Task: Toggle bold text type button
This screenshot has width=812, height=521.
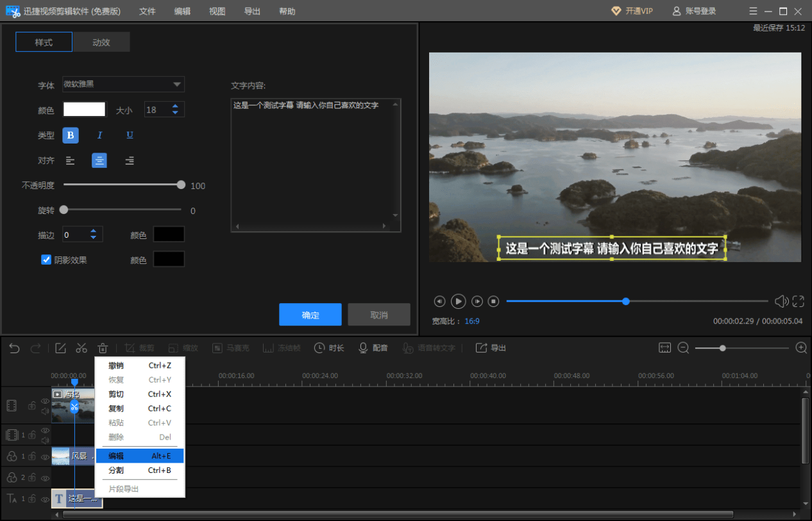Action: 70,135
